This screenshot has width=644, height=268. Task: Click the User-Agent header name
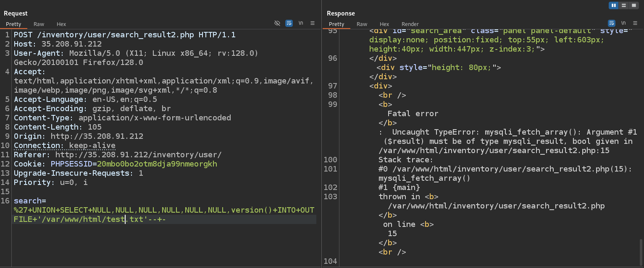[39, 53]
